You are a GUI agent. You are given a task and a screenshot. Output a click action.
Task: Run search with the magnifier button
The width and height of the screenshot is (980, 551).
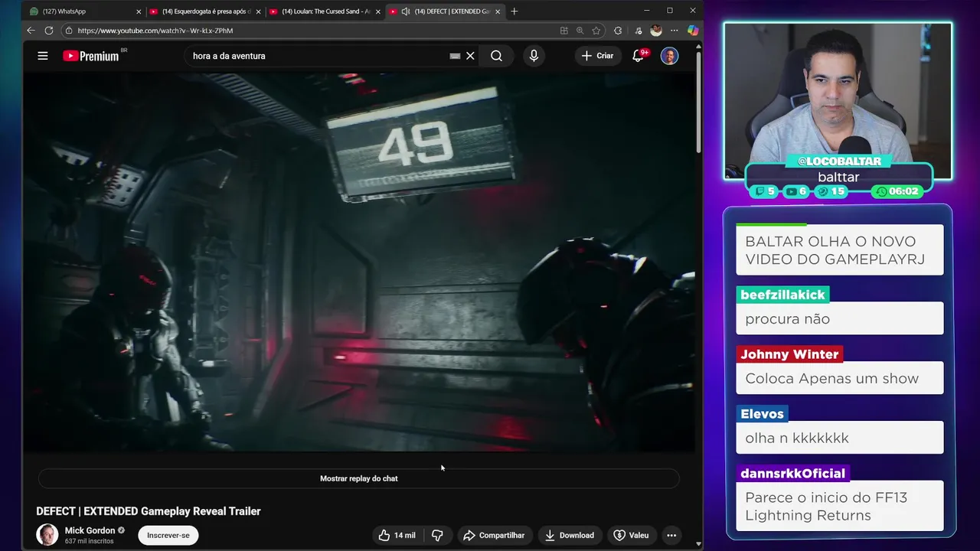(496, 56)
